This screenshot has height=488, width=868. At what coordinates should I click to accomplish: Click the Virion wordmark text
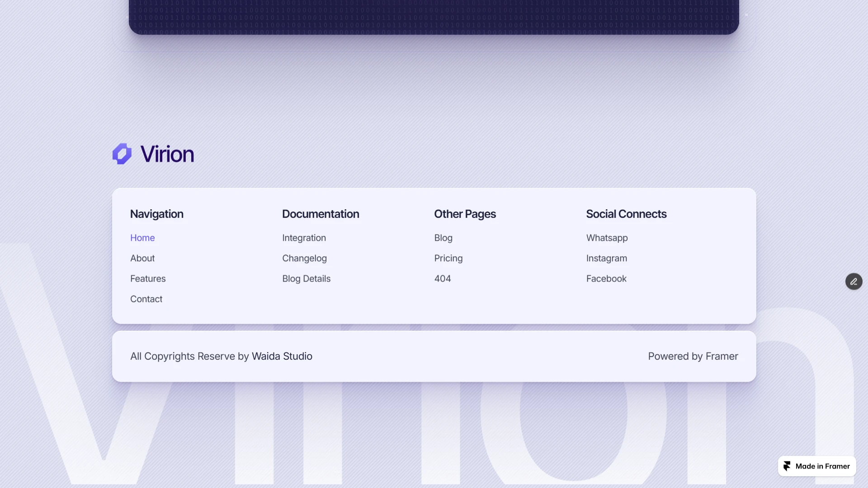(167, 154)
